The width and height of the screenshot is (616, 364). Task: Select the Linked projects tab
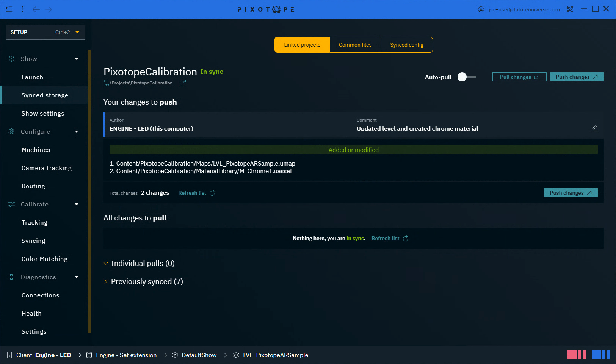[302, 45]
